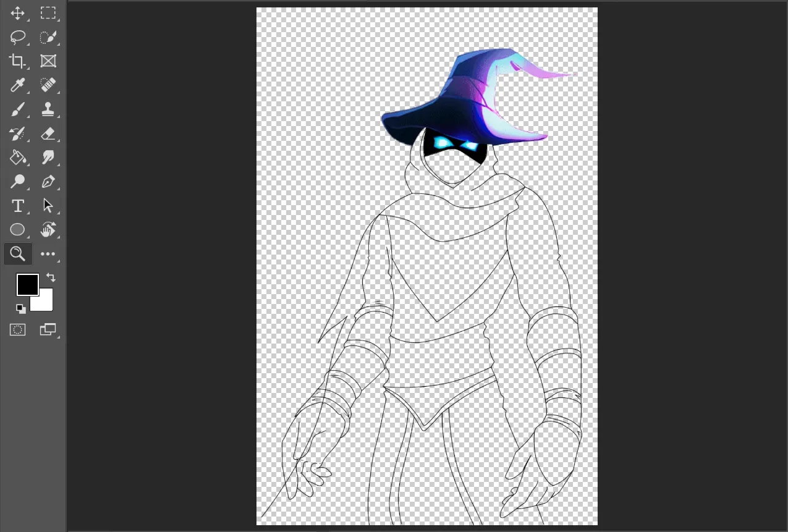Change the screen mode
Viewport: 788px width, 532px height.
click(x=48, y=330)
